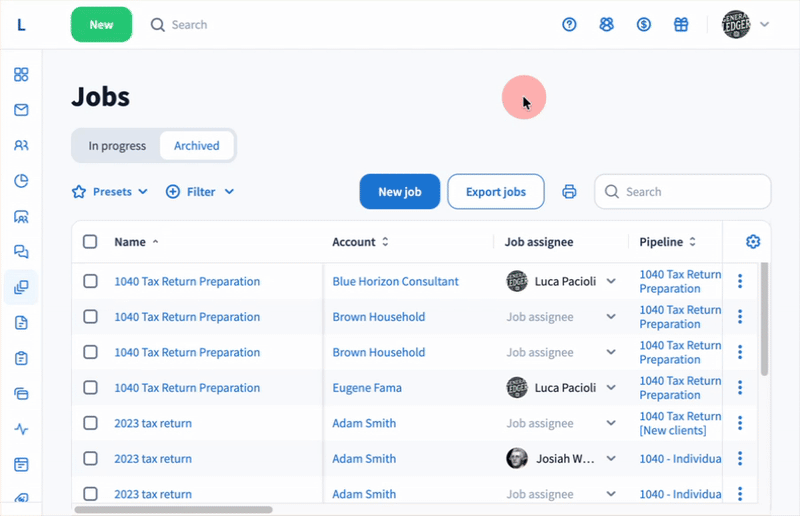The height and width of the screenshot is (516, 800).
Task: Switch to the In progress tab
Action: pyautogui.click(x=117, y=146)
